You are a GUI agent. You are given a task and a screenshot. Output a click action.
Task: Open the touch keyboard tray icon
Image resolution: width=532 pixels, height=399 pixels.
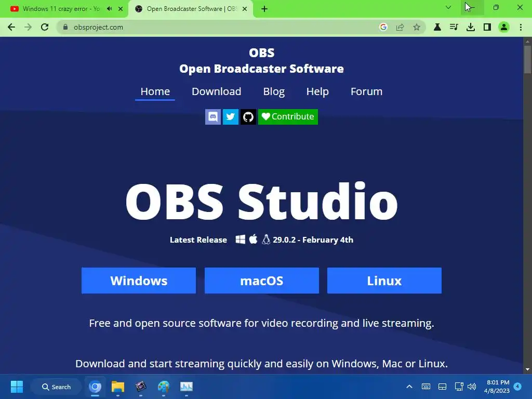pyautogui.click(x=426, y=387)
